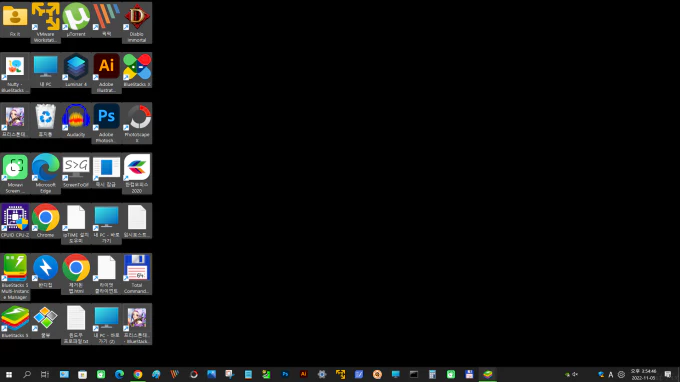Image resolution: width=680 pixels, height=382 pixels.
Task: Toggle the IME language indicator A
Action: pos(611,375)
